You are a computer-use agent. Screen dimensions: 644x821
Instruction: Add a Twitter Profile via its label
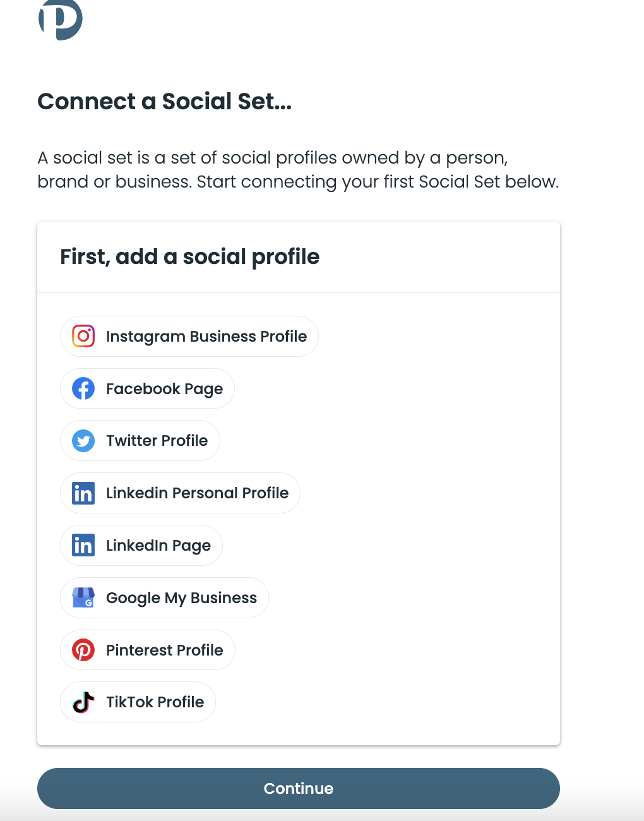click(x=157, y=441)
